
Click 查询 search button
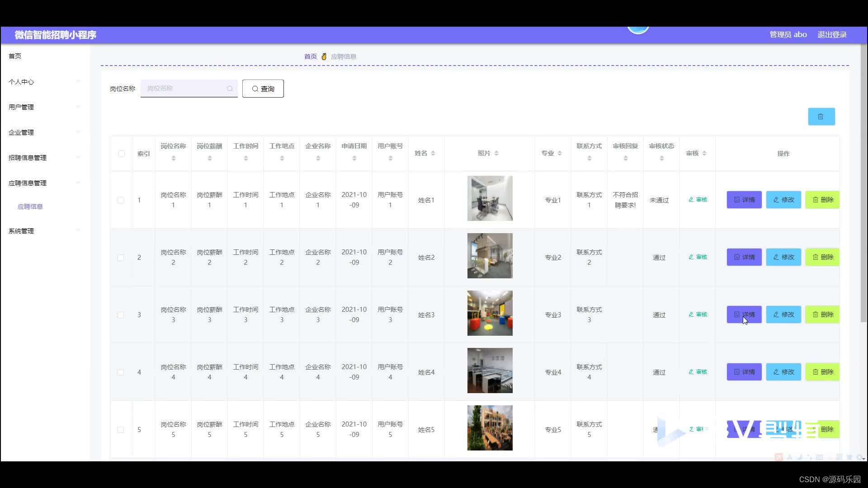coord(263,89)
